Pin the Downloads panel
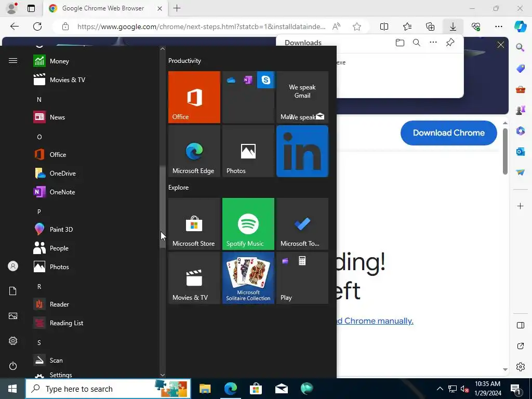 450,43
